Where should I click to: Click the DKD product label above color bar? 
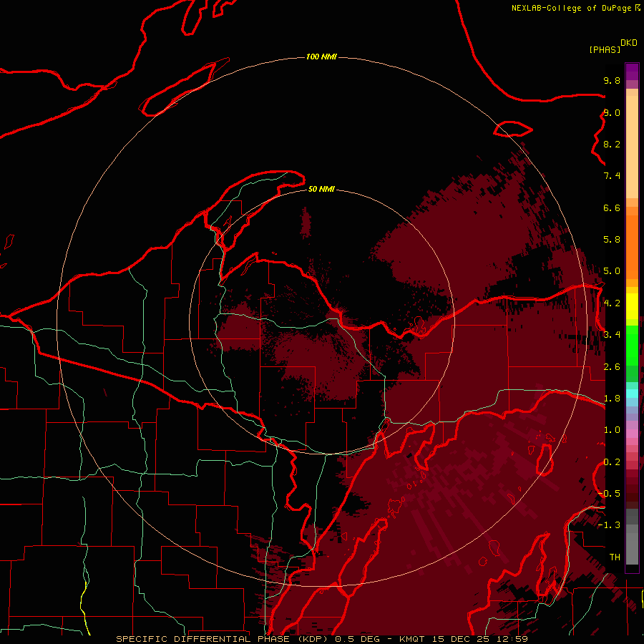coord(629,43)
